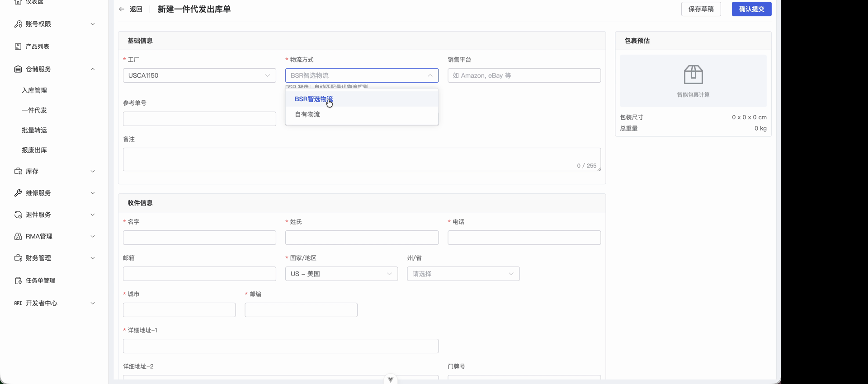Click the 智能包裹计算 package icon

693,75
